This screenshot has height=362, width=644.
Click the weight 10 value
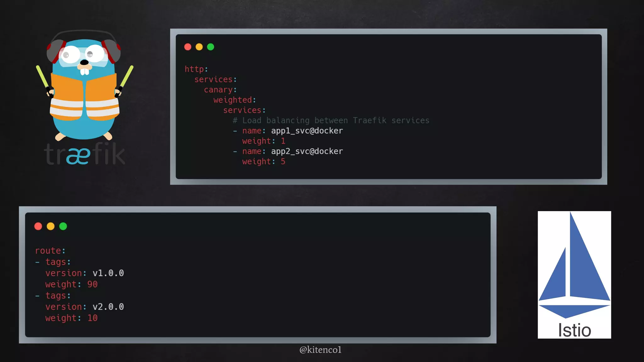point(92,318)
